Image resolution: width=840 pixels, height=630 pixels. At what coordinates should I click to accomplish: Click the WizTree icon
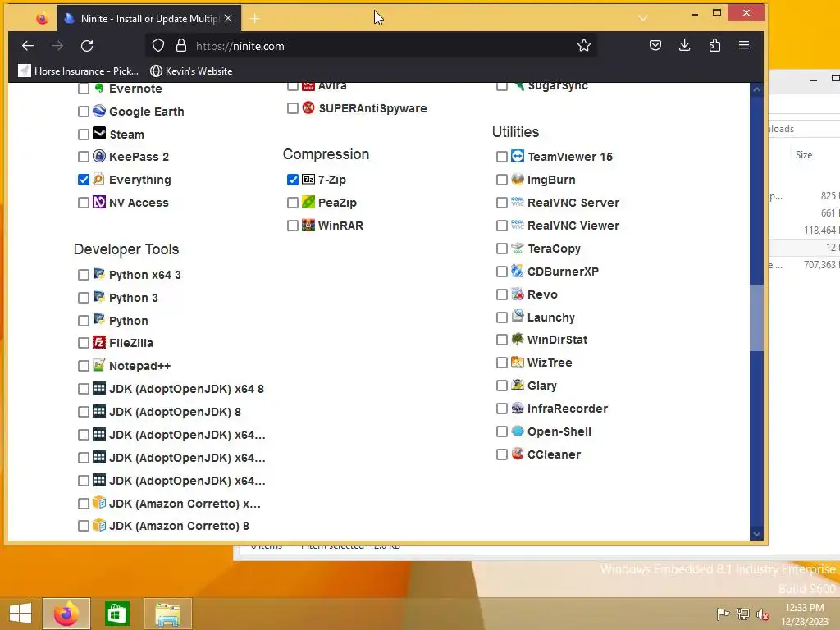518,362
